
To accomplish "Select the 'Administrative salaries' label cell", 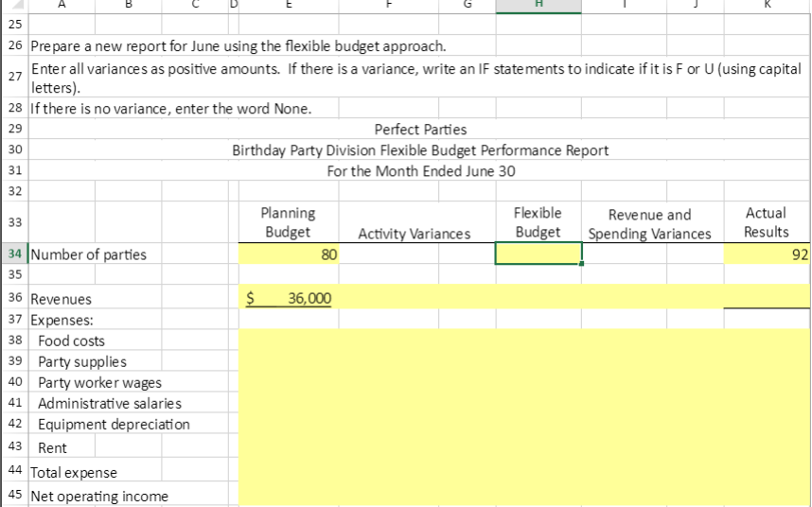I will [110, 404].
